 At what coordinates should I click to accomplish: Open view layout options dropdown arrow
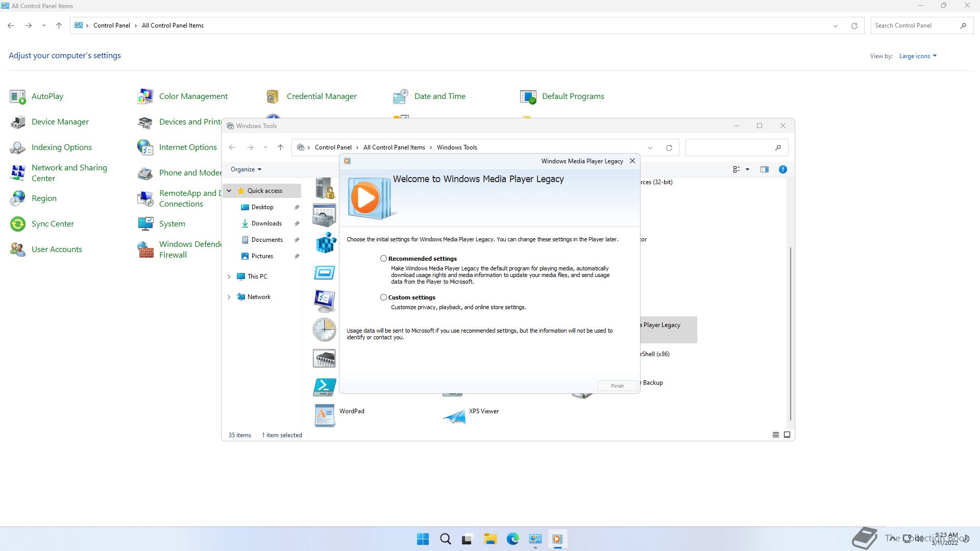pyautogui.click(x=747, y=169)
